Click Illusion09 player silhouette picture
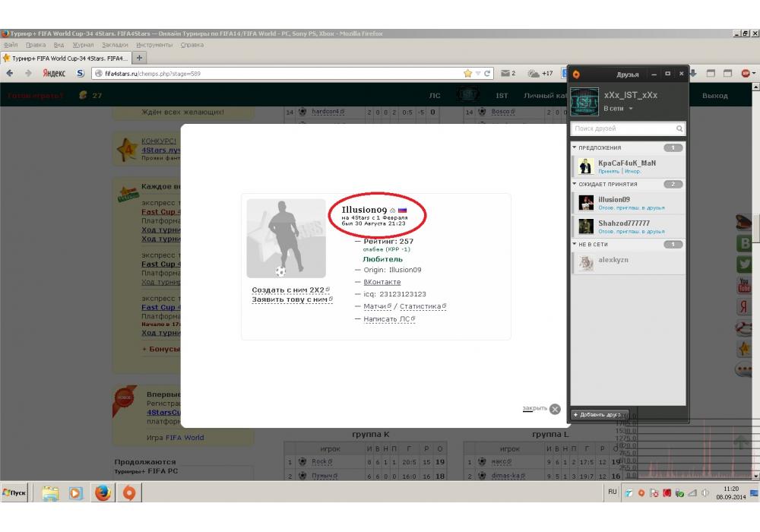760x532 pixels. (x=286, y=239)
